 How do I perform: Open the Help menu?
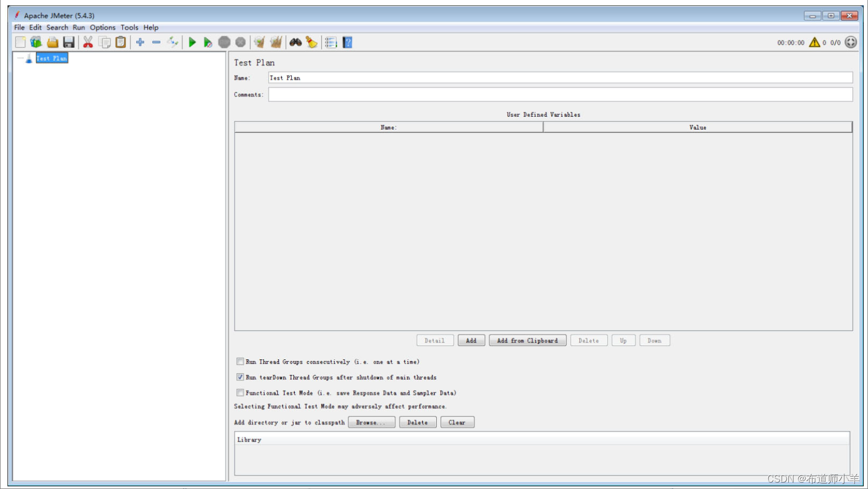[151, 27]
